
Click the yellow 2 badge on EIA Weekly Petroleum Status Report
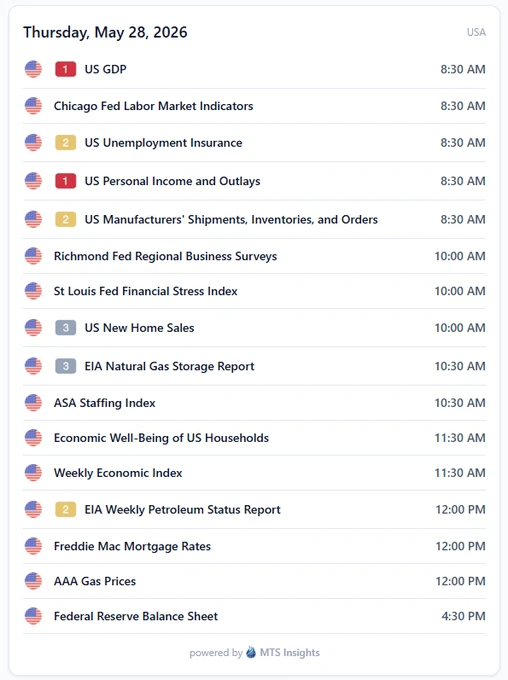(x=66, y=510)
